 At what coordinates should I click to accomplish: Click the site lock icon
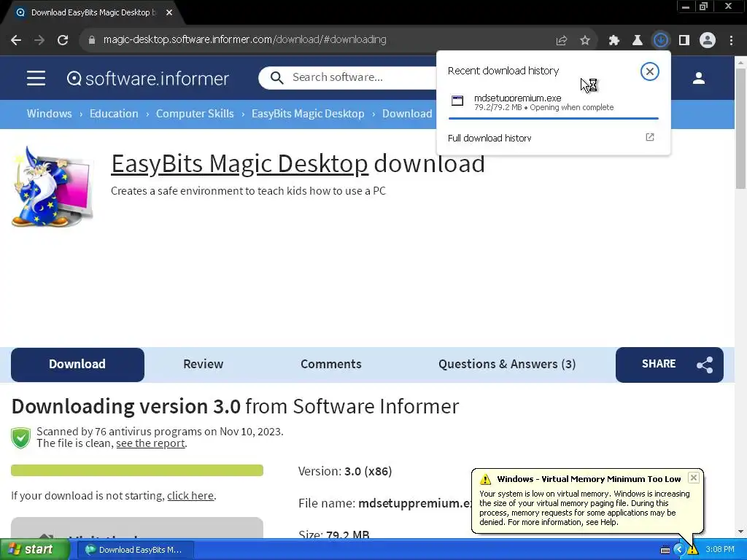coord(92,40)
